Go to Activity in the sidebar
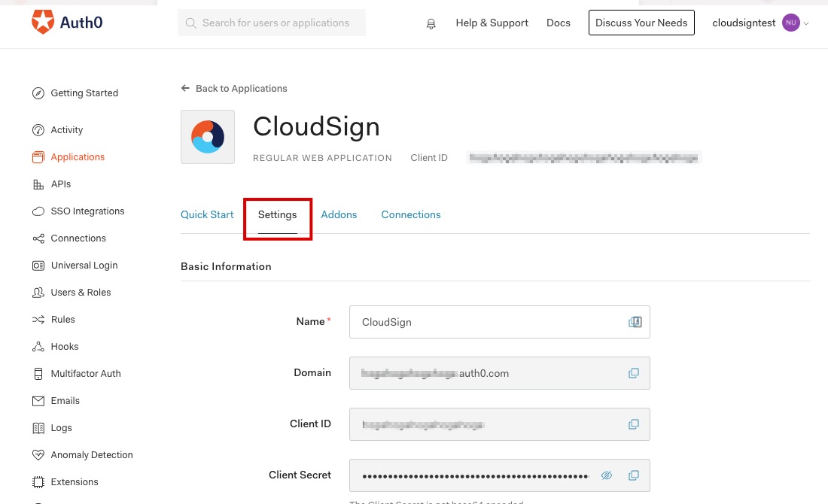Screen dimensions: 828x504 66,130
